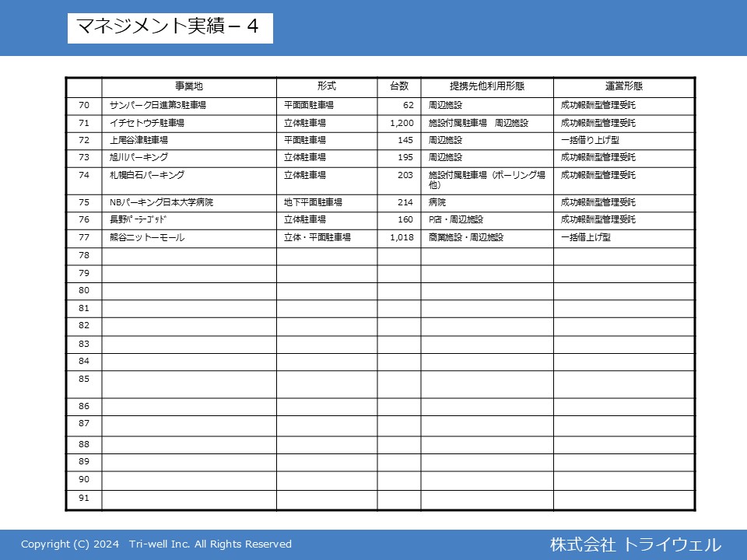This screenshot has height=560, width=747.
Task: Select row number 91
Action: point(84,498)
